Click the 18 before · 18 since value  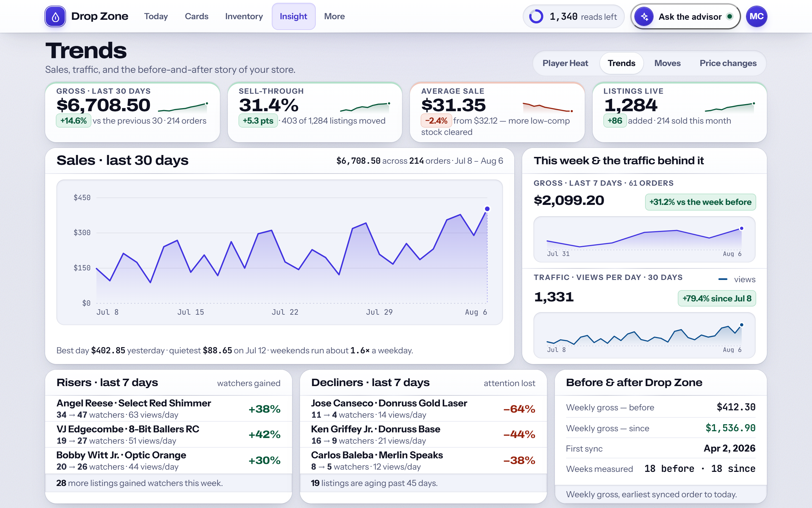[700, 469]
